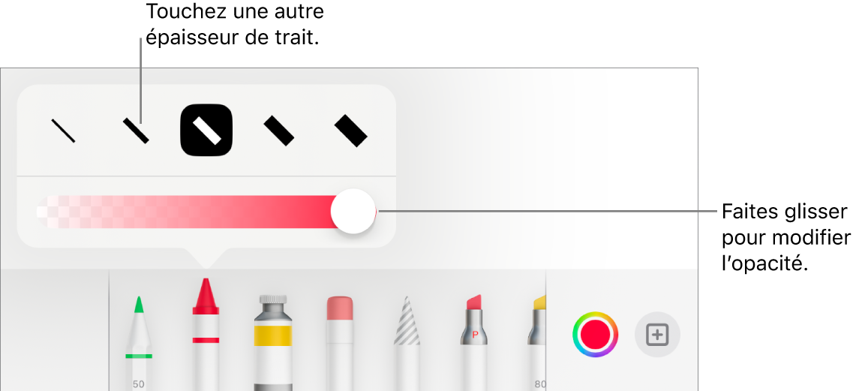This screenshot has width=868, height=391.
Task: Click the opacity slider white handle
Action: click(x=353, y=211)
